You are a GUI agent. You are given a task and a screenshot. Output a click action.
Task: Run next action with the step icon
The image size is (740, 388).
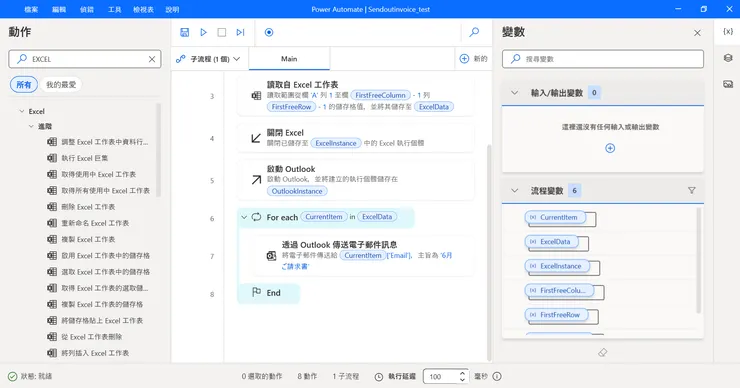(240, 32)
